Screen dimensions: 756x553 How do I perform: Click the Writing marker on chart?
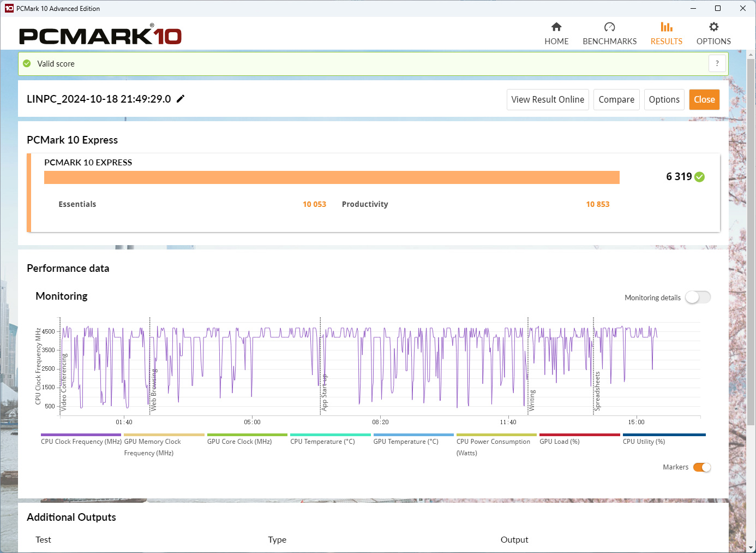tap(532, 400)
